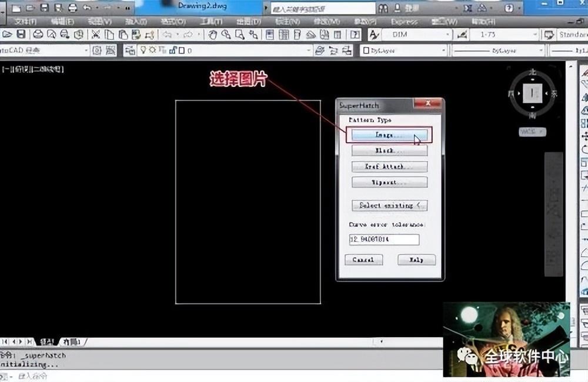Click the Cut scissors icon

point(96,35)
